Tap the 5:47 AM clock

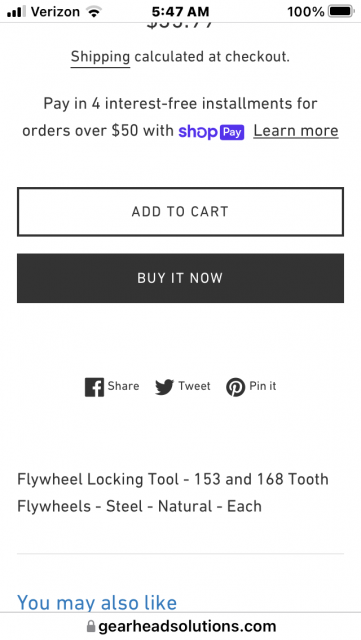pos(180,11)
